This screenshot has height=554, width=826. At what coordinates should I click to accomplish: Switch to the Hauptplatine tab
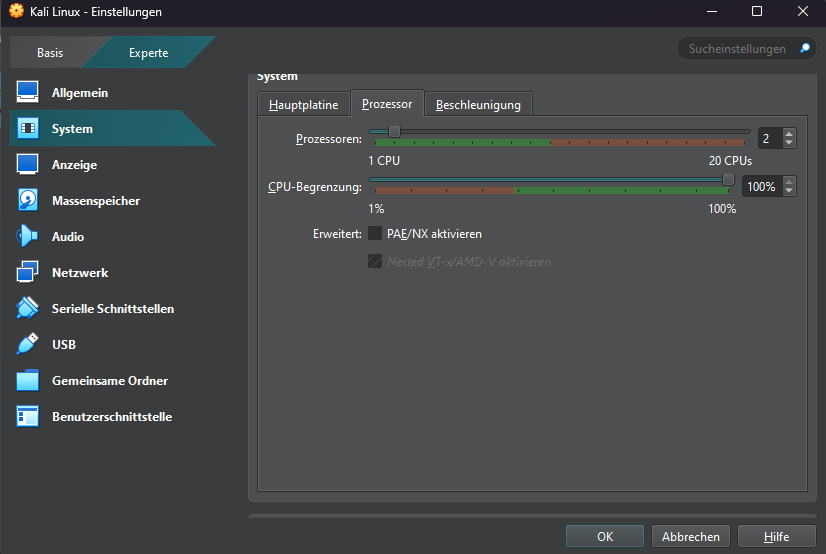click(303, 105)
